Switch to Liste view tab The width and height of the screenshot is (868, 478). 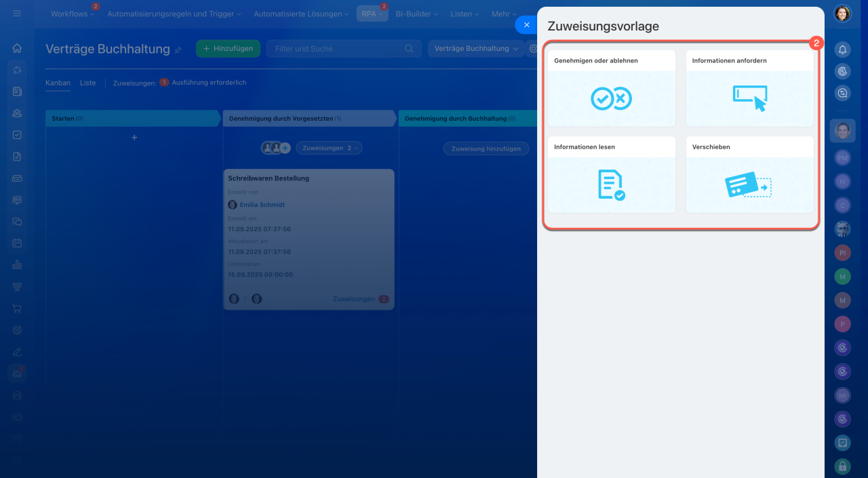(87, 83)
